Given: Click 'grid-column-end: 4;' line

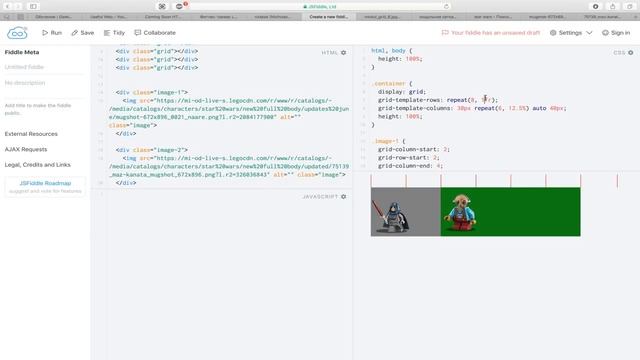Looking at the screenshot, I should 410,166.
